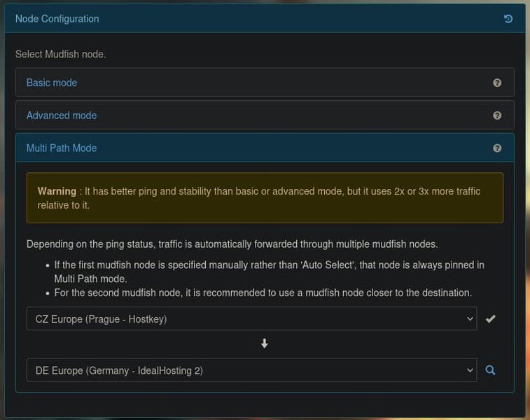Open help icon for Basic mode
The height and width of the screenshot is (420, 530).
point(497,83)
